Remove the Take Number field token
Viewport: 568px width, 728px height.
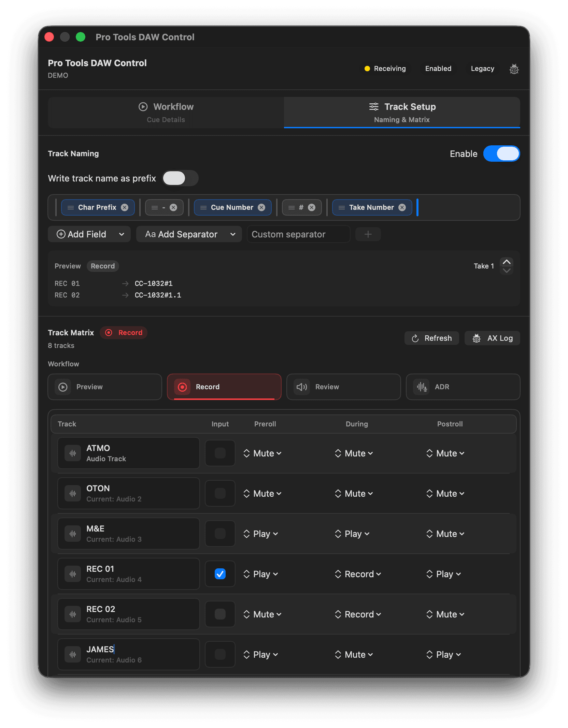[x=402, y=207]
